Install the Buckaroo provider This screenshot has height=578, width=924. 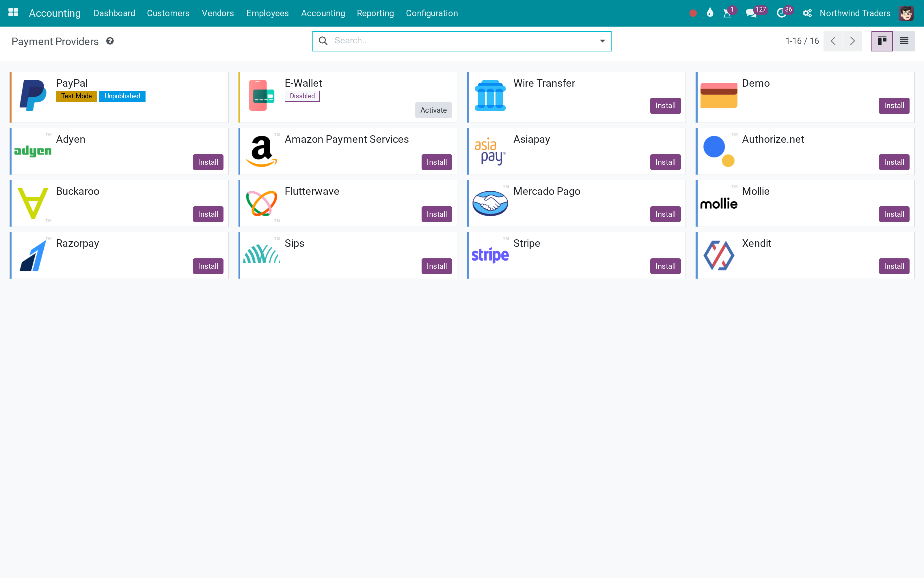[208, 214]
